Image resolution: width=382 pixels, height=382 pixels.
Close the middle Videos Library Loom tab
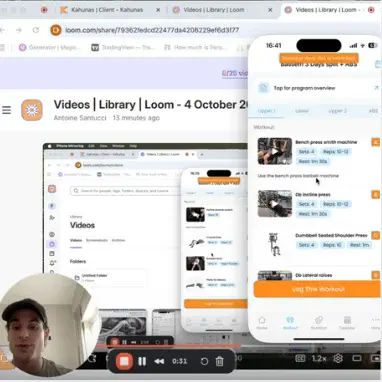[271, 10]
